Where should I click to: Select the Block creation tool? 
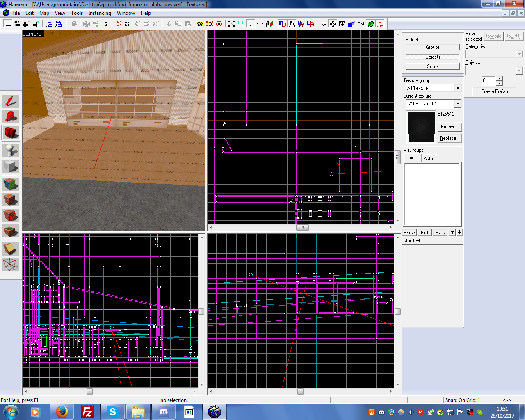click(11, 167)
